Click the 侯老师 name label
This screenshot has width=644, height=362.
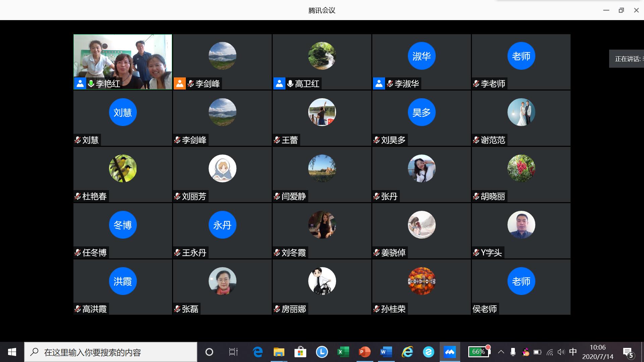coord(485,309)
